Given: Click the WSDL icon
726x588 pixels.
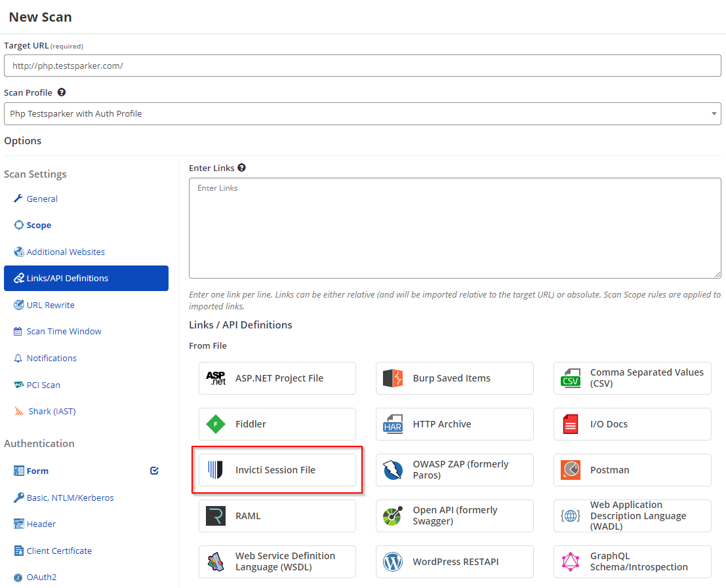Looking at the screenshot, I should coord(216,562).
